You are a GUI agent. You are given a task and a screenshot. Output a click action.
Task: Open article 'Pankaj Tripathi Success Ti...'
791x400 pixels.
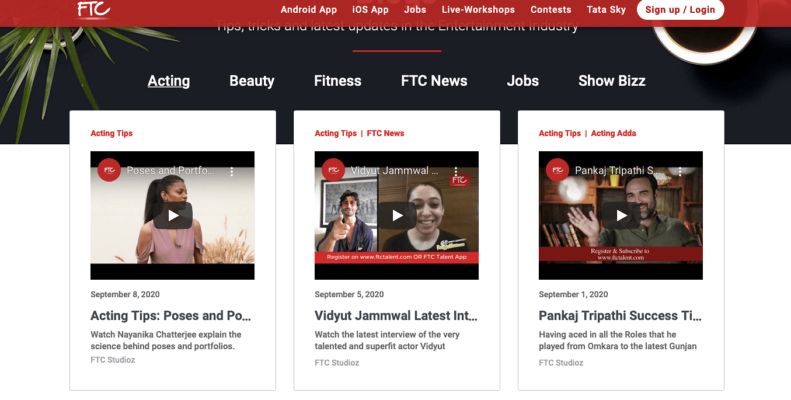[620, 316]
